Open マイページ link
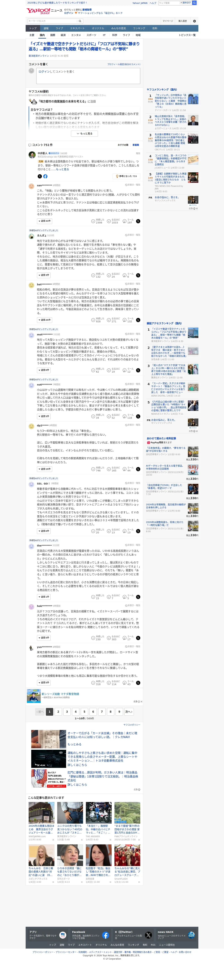This screenshot has height=980, width=224. coord(168,21)
